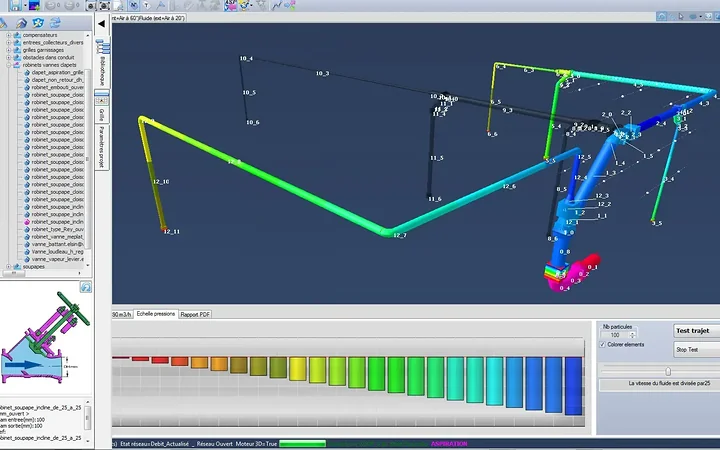Select robinet_embout_ouvert tree item
Image resolution: width=720 pixels, height=450 pixels.
pyautogui.click(x=57, y=87)
